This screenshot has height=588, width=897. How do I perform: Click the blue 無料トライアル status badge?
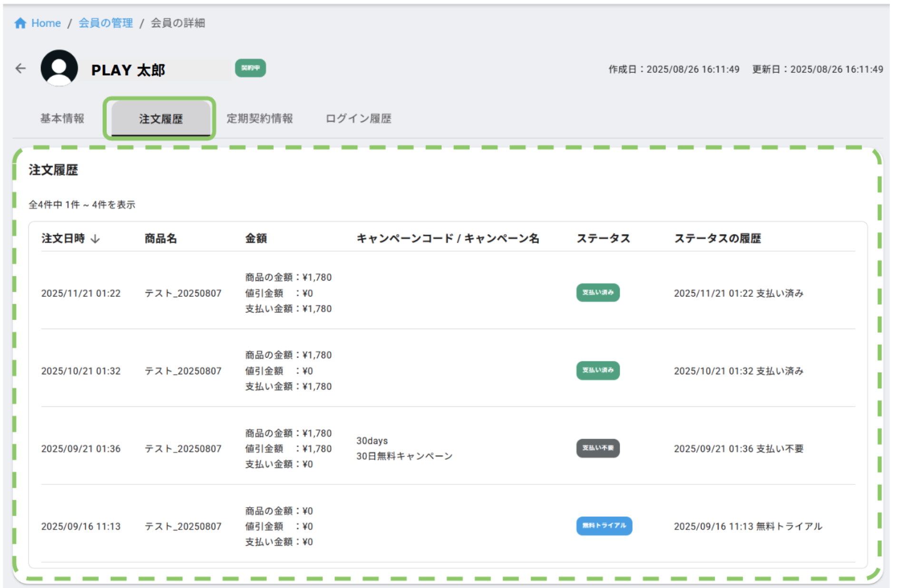point(604,526)
